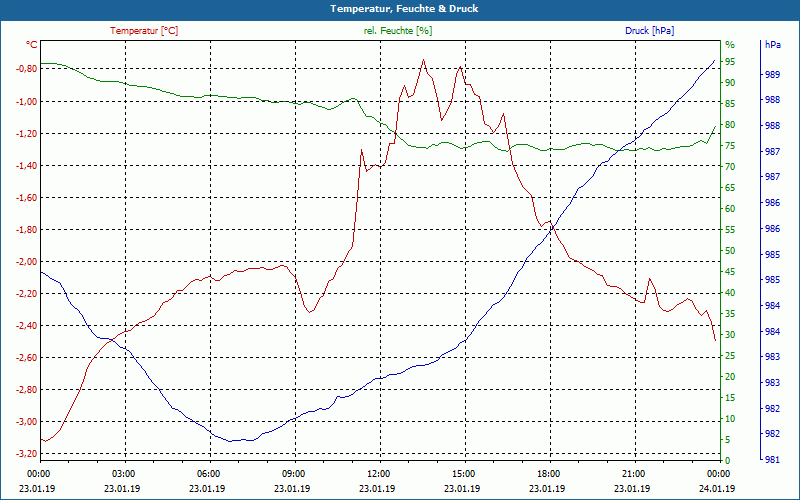Click the -2,60 temperature axis value
800x500 pixels.
(25, 358)
